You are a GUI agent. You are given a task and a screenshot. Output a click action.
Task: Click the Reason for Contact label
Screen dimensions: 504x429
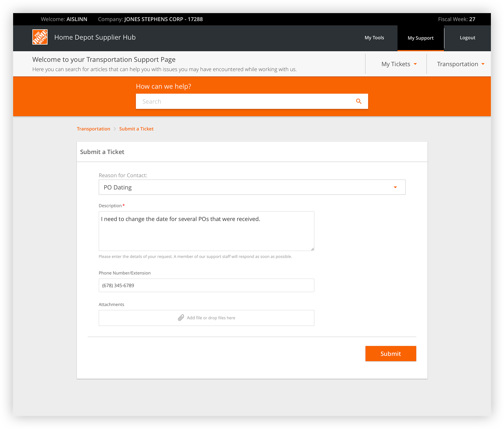(x=123, y=175)
